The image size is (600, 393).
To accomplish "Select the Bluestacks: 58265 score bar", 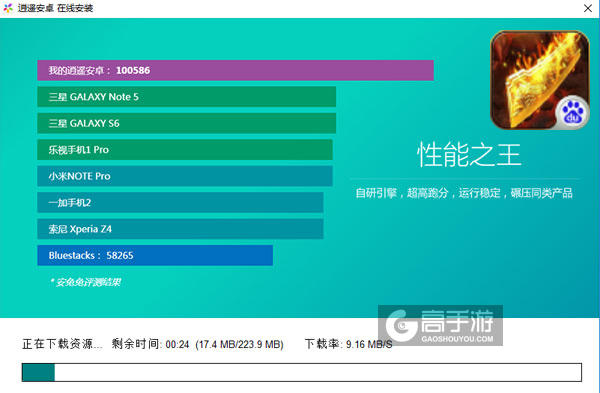I will [x=155, y=255].
